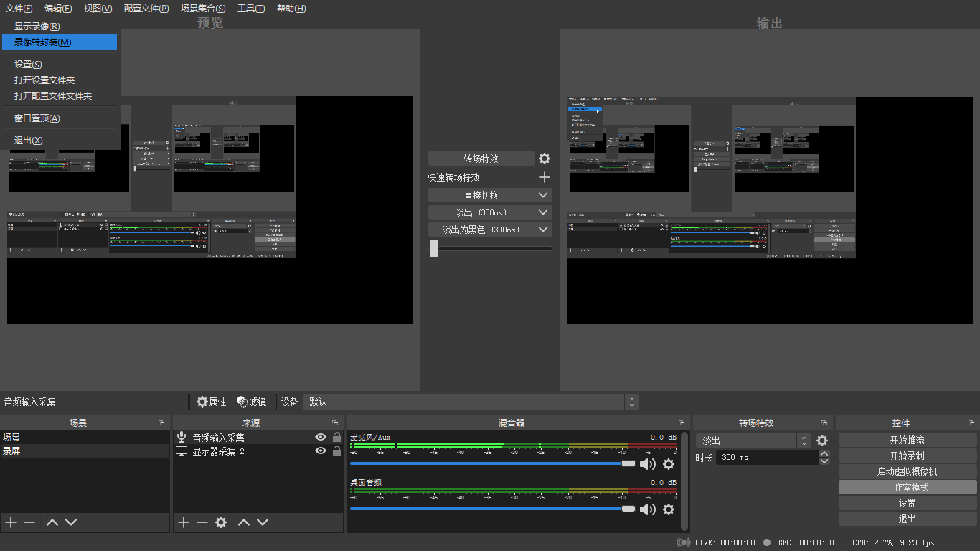Screen dimensions: 980x551
Task: Add a quick transition with plus icon
Action: (545, 177)
